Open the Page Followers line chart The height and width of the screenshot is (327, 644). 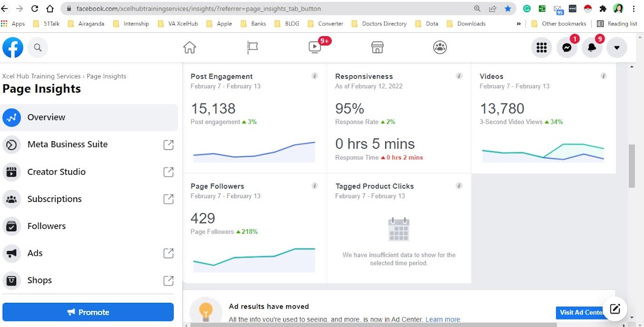(x=254, y=260)
